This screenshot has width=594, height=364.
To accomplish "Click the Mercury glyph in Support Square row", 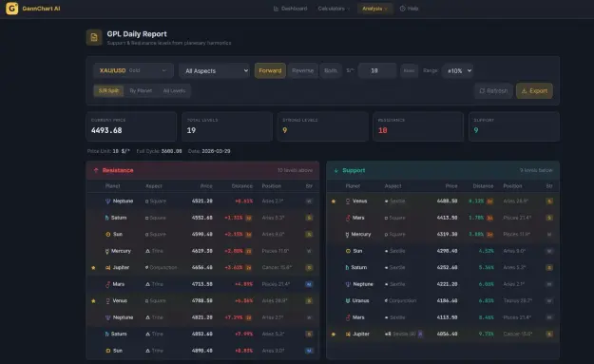I will coord(347,235).
